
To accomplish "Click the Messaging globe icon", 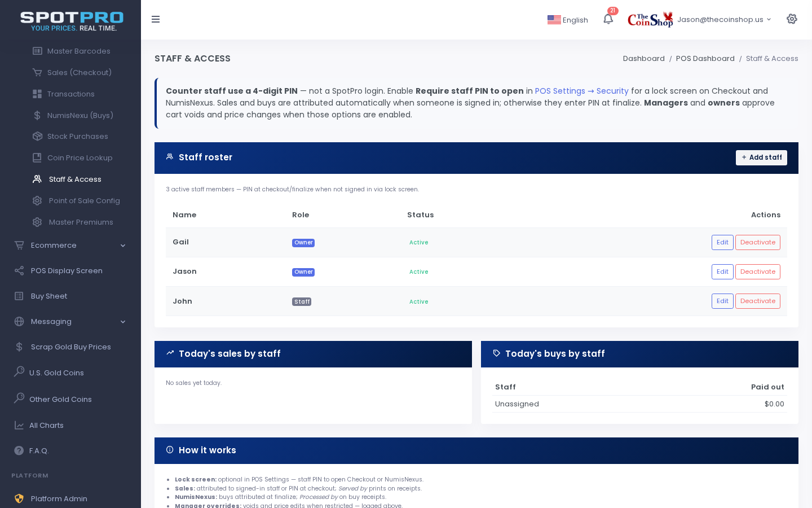I will [x=19, y=321].
